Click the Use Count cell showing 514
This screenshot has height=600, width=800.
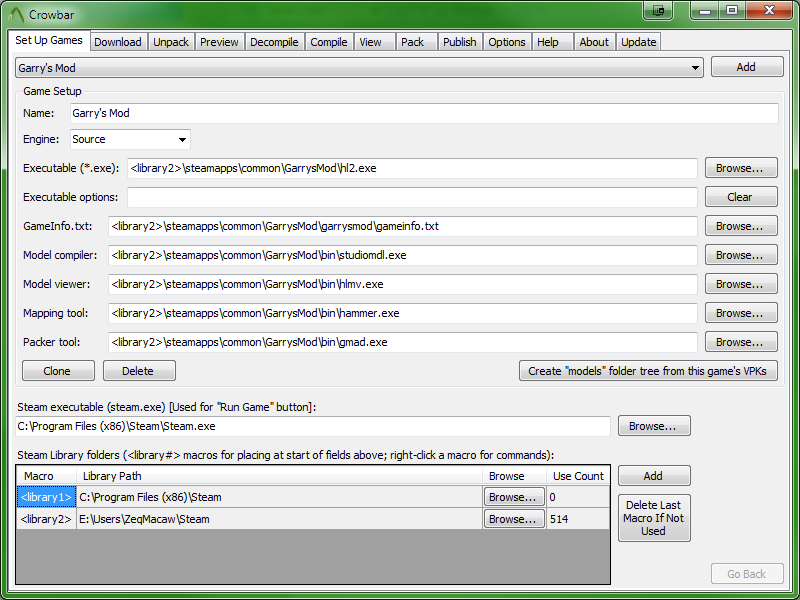pos(578,519)
